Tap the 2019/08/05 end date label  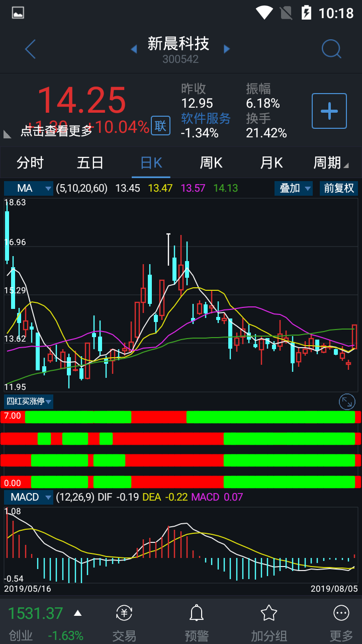334,588
